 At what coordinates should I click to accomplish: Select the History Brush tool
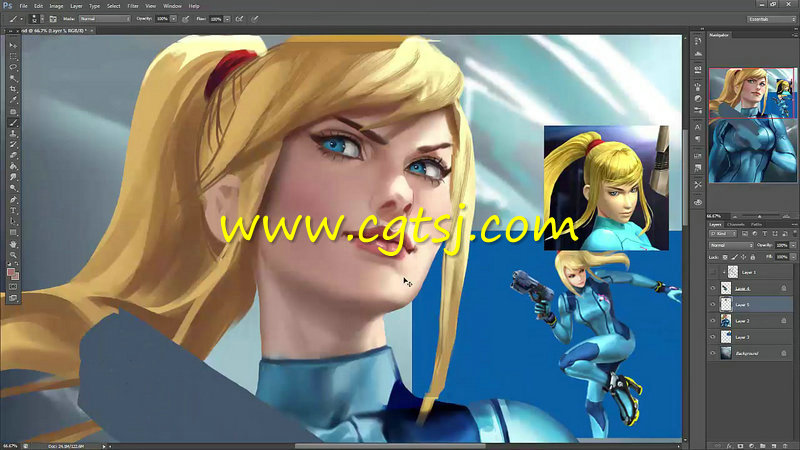pos(13,144)
